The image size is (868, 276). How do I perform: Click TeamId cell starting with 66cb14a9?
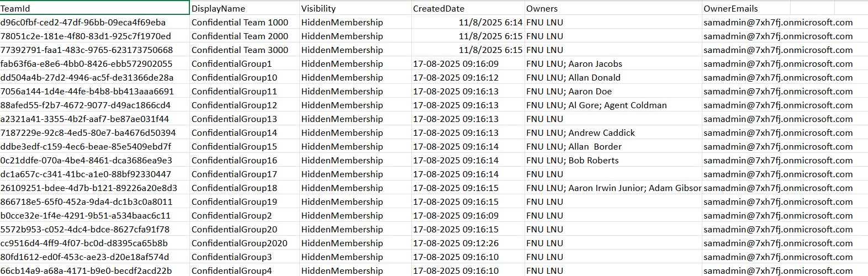94,270
